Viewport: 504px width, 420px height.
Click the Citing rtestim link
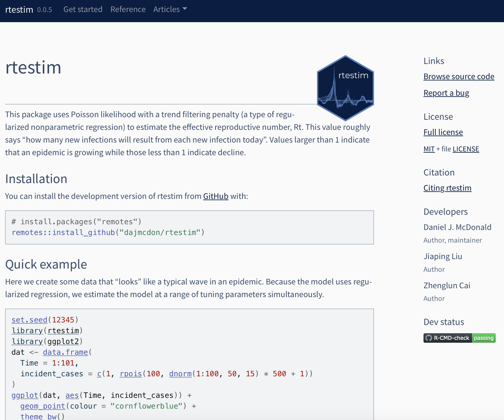click(x=447, y=188)
